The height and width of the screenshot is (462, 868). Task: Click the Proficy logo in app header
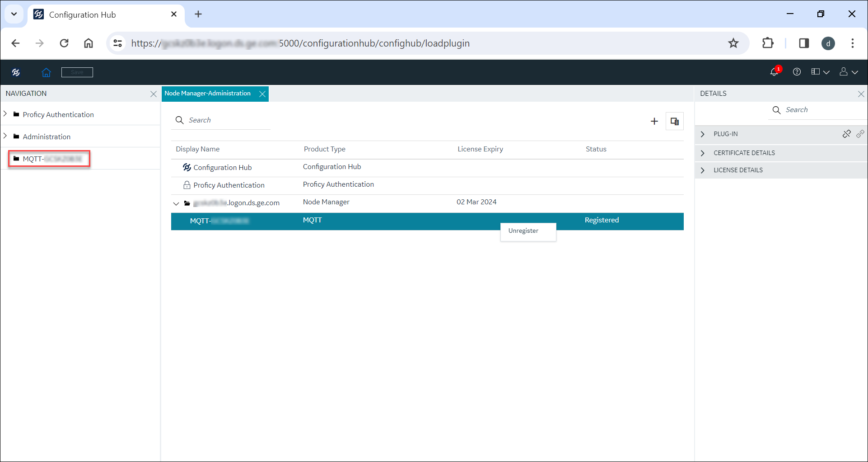tap(16, 72)
